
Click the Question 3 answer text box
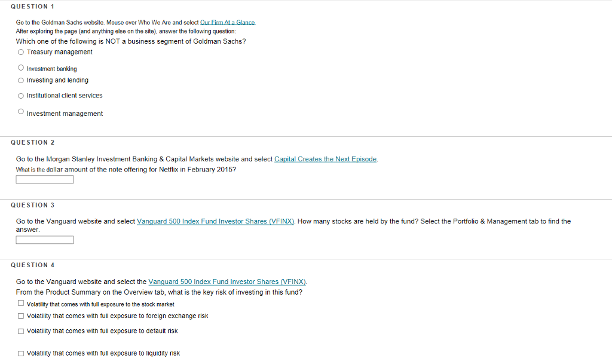pyautogui.click(x=44, y=240)
